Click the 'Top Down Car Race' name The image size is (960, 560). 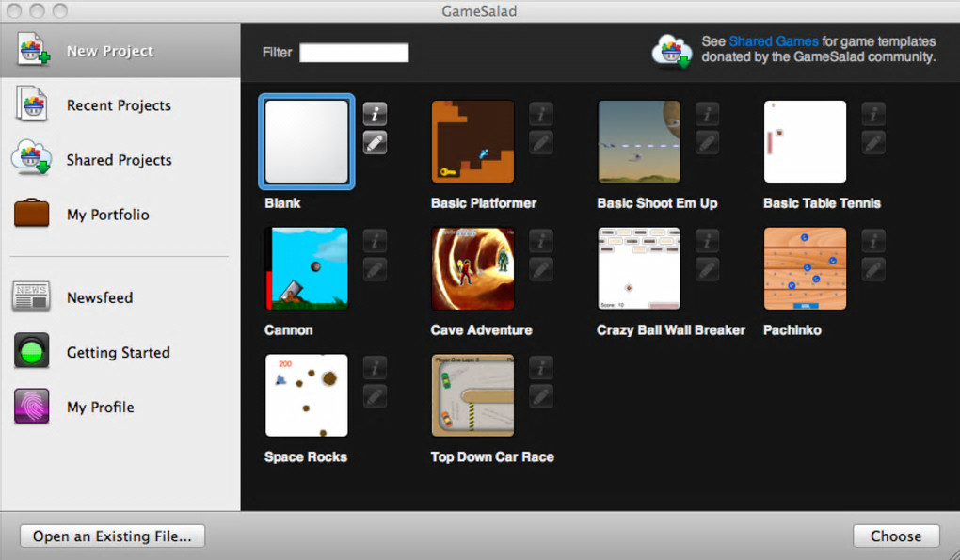click(x=492, y=456)
